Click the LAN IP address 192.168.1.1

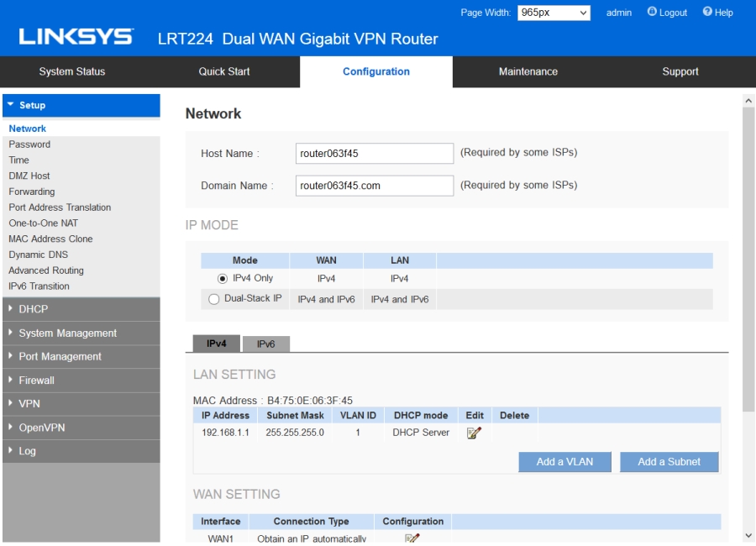click(225, 433)
